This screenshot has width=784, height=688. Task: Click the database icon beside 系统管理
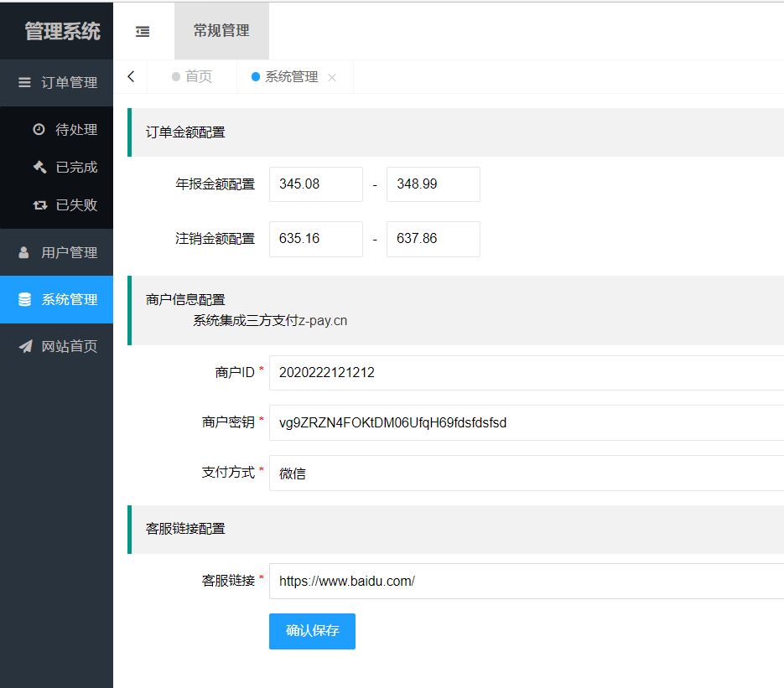pyautogui.click(x=24, y=299)
